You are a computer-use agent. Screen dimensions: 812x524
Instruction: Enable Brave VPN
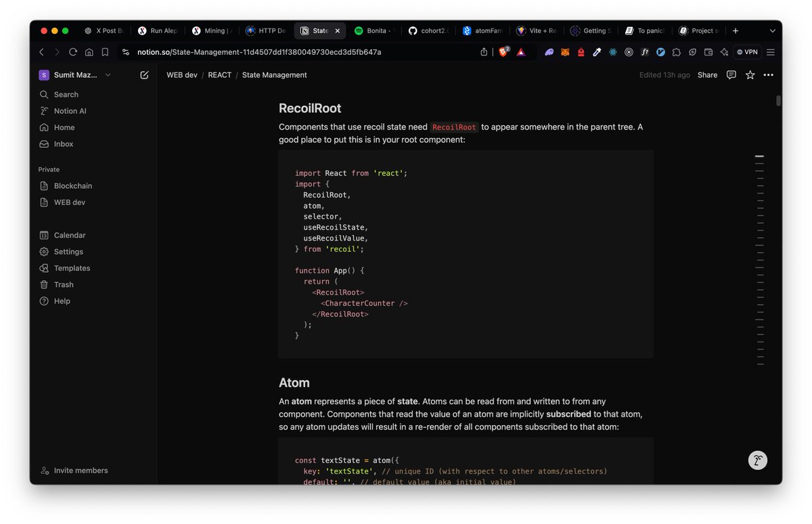(747, 52)
